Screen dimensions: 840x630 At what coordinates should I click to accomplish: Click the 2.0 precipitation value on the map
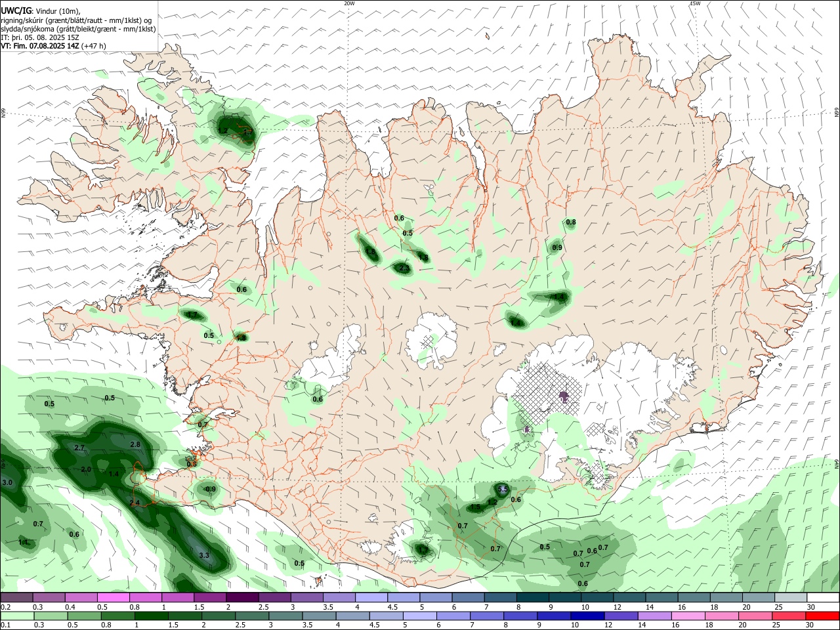86,469
